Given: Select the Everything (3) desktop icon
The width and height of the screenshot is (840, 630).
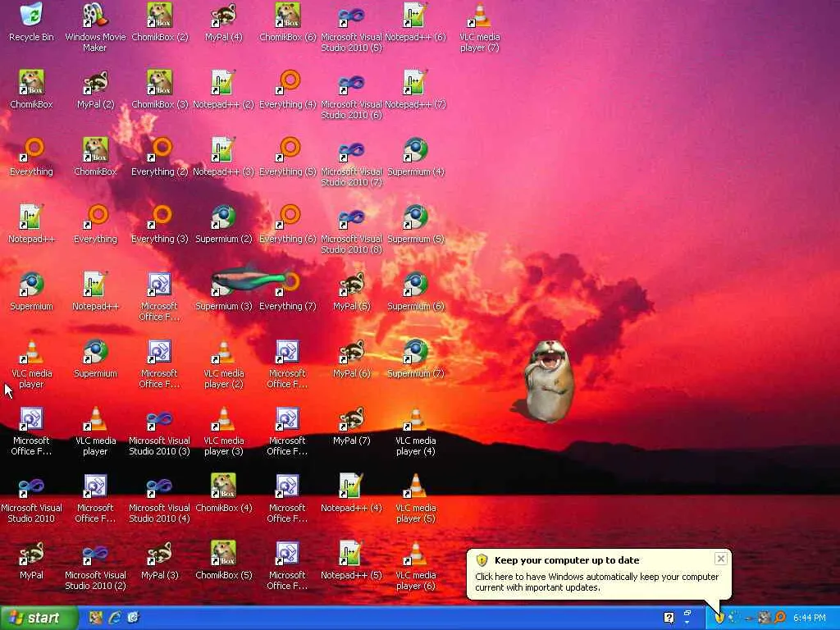Looking at the screenshot, I should pyautogui.click(x=160, y=224).
